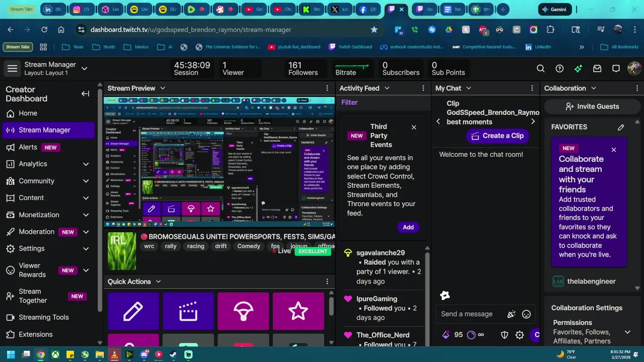Click the stream preview thumbnail
The image size is (644, 362).
(x=219, y=162)
